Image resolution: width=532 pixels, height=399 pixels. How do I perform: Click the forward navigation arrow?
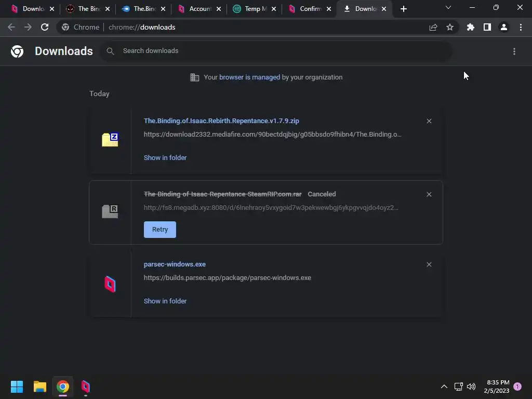[x=28, y=27]
